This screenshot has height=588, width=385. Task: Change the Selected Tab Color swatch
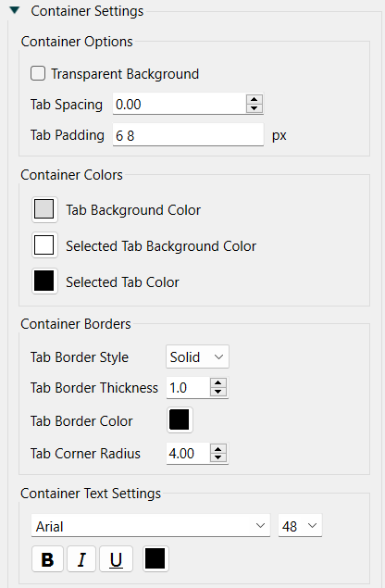pos(44,281)
